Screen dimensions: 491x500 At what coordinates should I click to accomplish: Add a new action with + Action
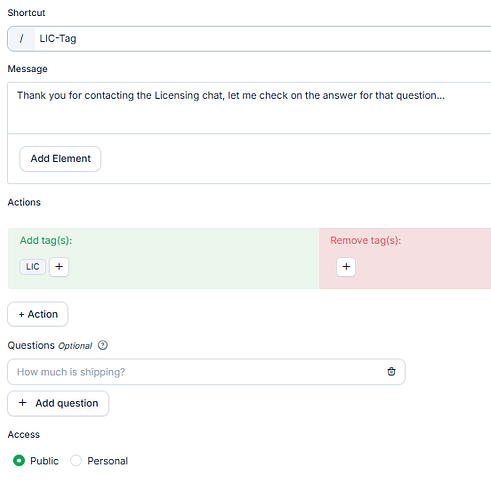point(38,314)
